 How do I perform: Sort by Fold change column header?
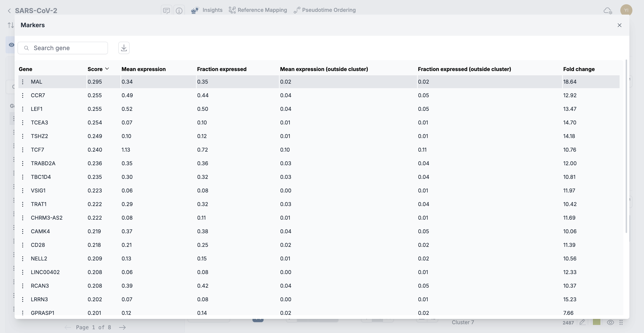tap(579, 69)
